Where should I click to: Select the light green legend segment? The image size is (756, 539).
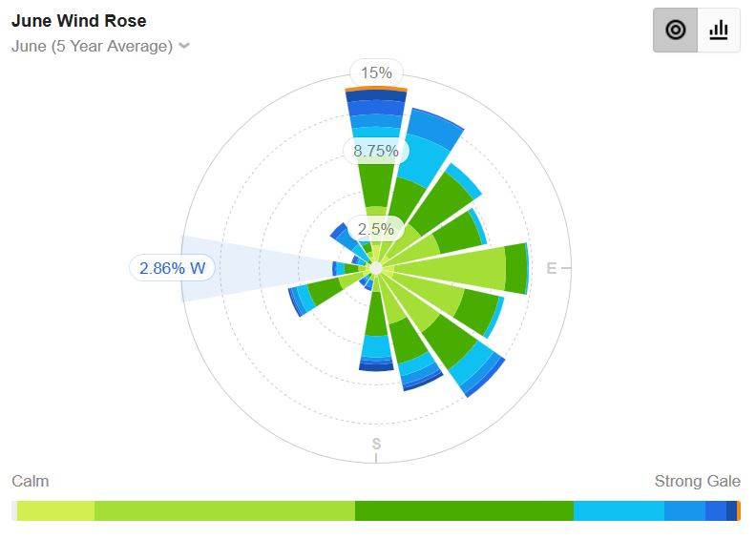(224, 511)
